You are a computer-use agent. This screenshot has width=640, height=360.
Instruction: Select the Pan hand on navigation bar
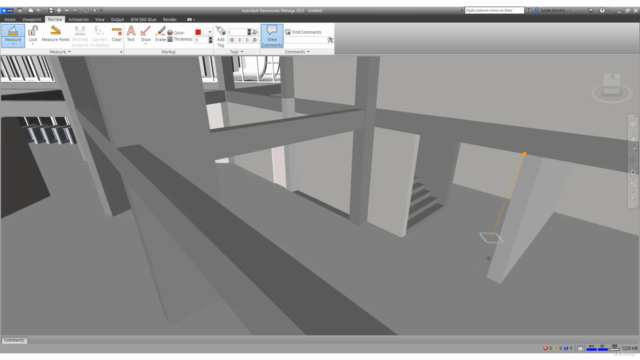tap(633, 139)
